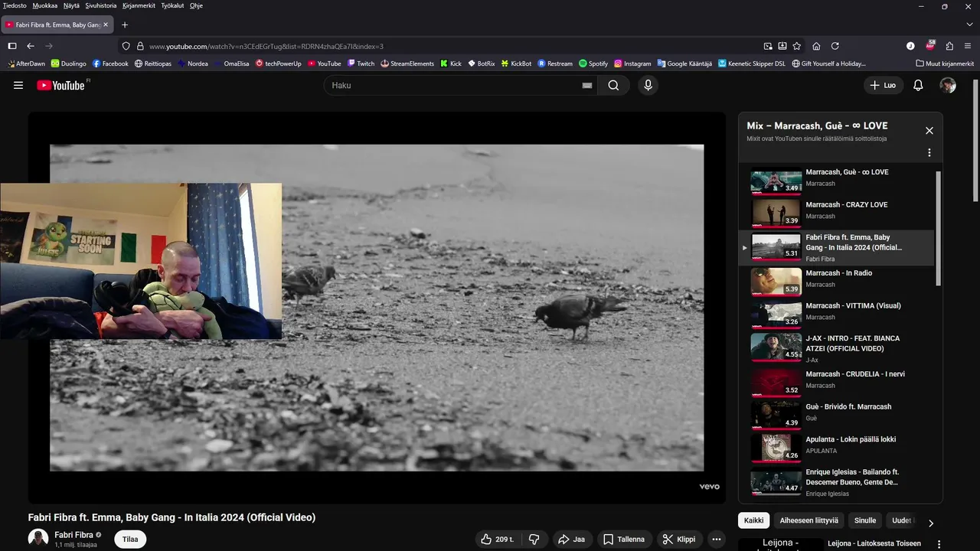Click the red extension icon with the 58 badge
Image resolution: width=980 pixels, height=551 pixels.
click(x=930, y=46)
